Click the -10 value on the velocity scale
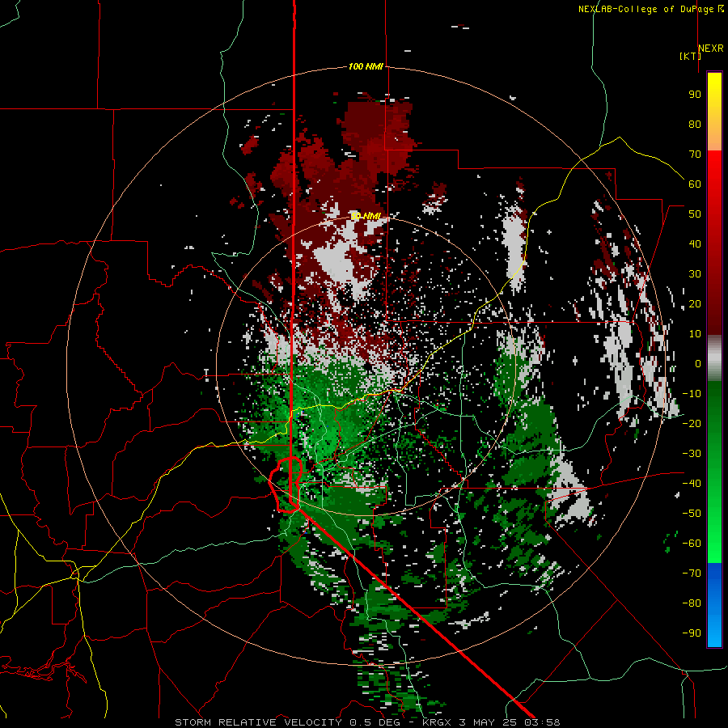 692,394
